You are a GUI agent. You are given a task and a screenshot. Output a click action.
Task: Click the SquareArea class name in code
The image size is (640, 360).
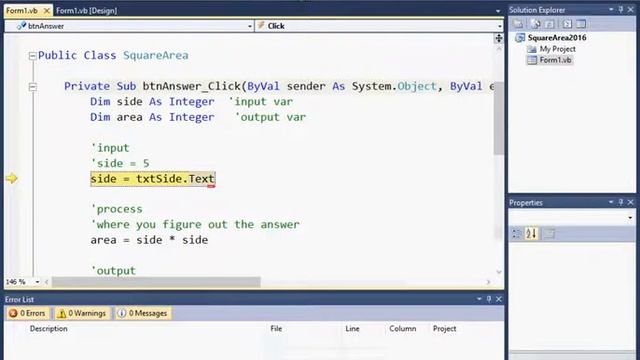(156, 56)
